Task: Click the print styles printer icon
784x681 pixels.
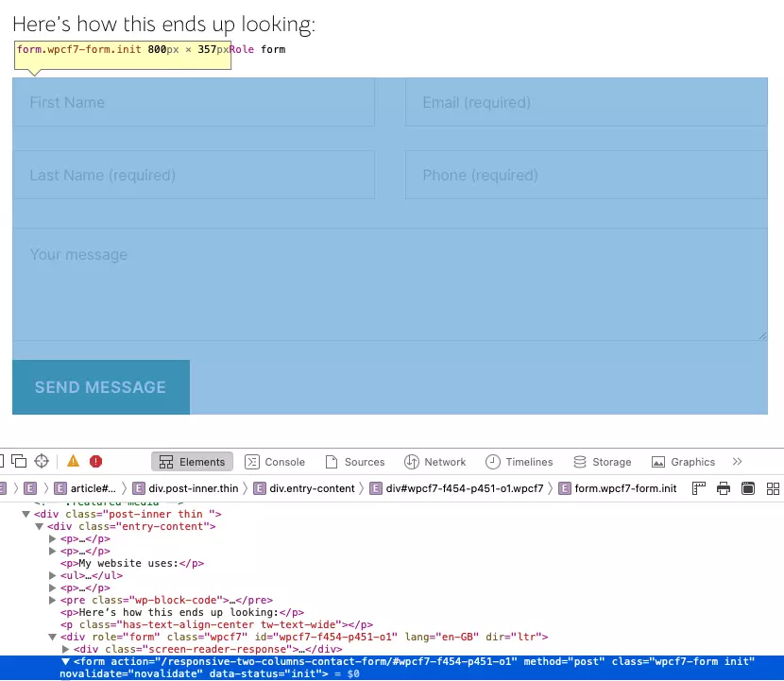Action: [x=724, y=488]
